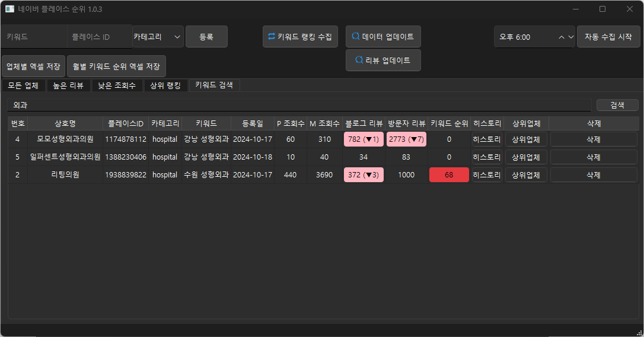Image resolution: width=644 pixels, height=337 pixels.
Task: Open 히스토리 for 리팅의원
Action: (x=487, y=174)
